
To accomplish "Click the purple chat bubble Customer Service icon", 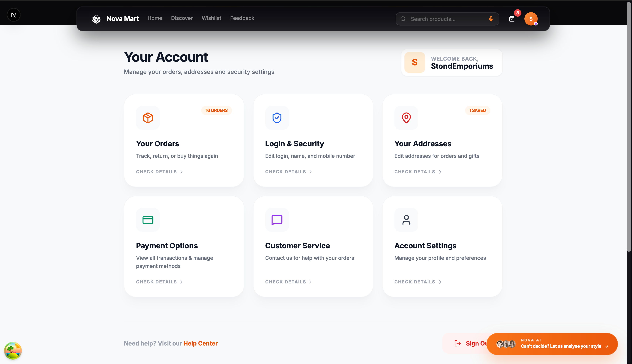I will (x=277, y=220).
